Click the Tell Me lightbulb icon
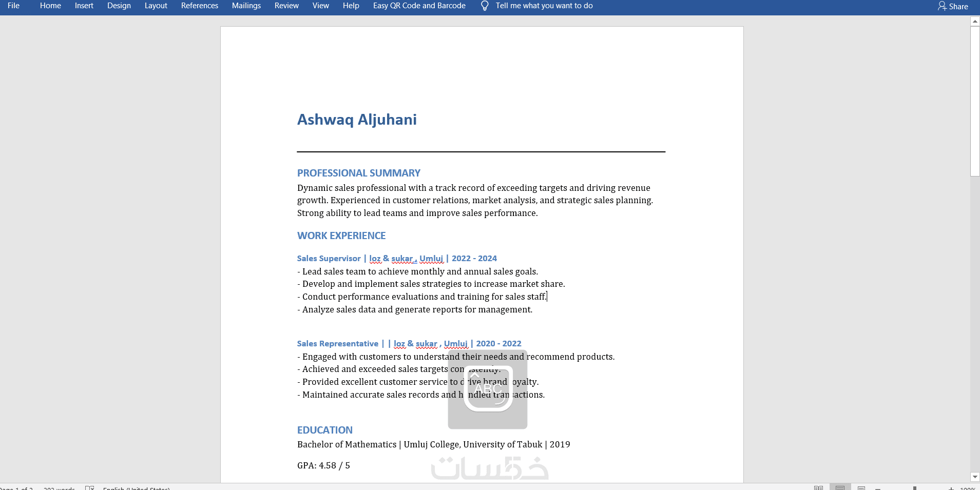The height and width of the screenshot is (490, 980). pyautogui.click(x=485, y=6)
